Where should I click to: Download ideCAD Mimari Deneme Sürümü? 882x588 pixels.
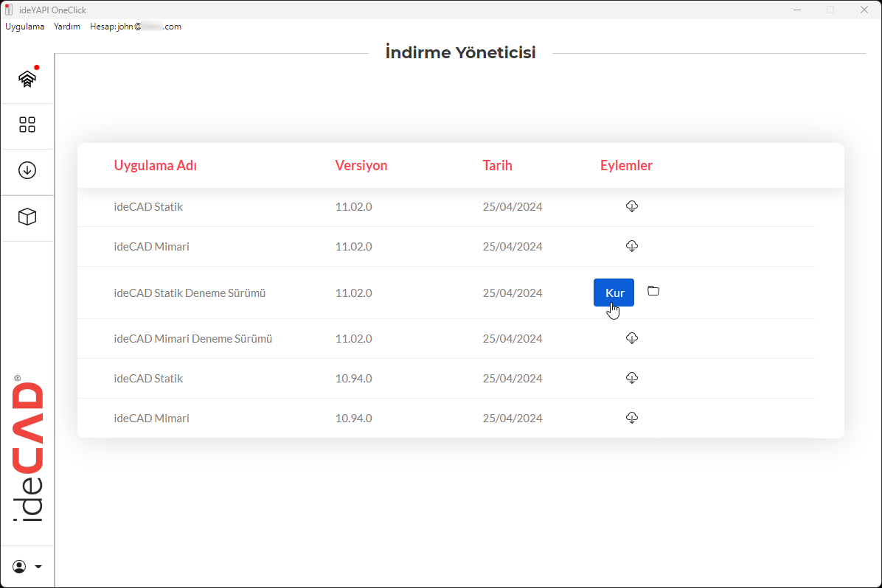click(631, 338)
